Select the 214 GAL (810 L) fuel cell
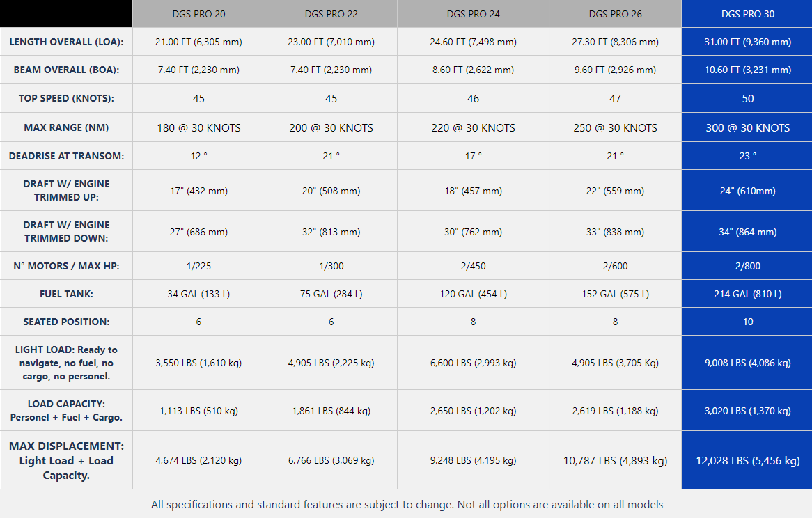The image size is (812, 518). (x=747, y=294)
